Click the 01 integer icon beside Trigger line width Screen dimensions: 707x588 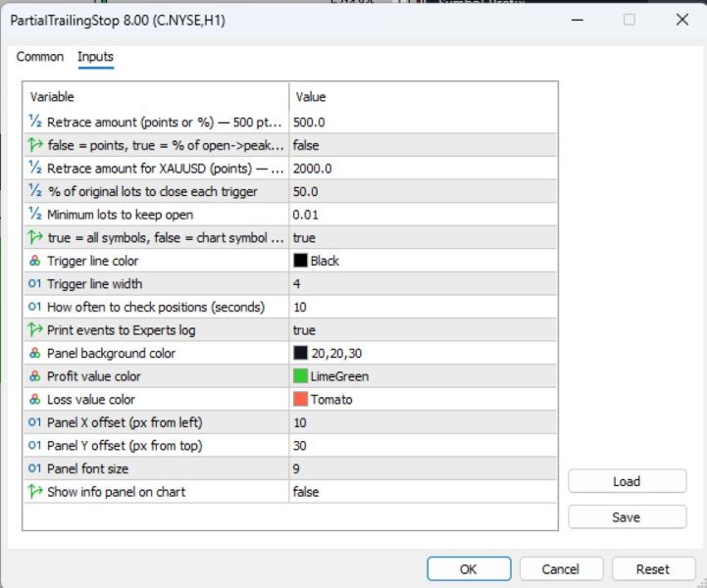pos(34,283)
